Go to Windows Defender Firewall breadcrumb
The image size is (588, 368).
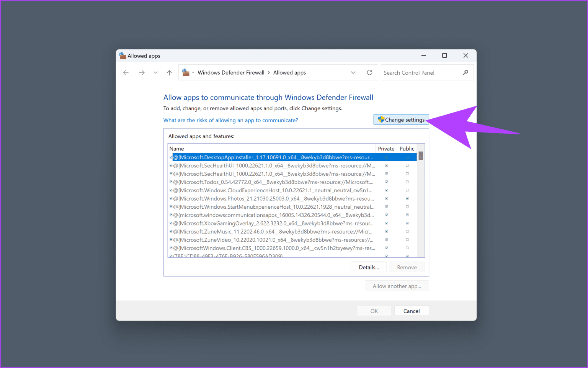point(231,73)
